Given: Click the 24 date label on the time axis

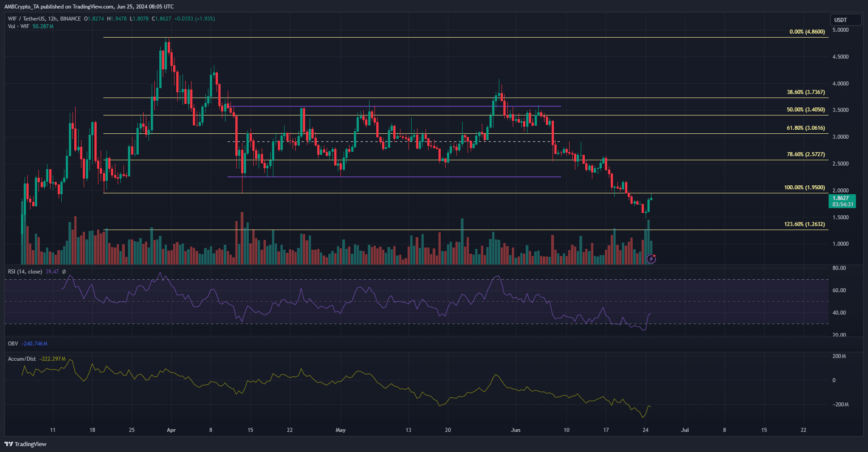Looking at the screenshot, I should pos(645,430).
